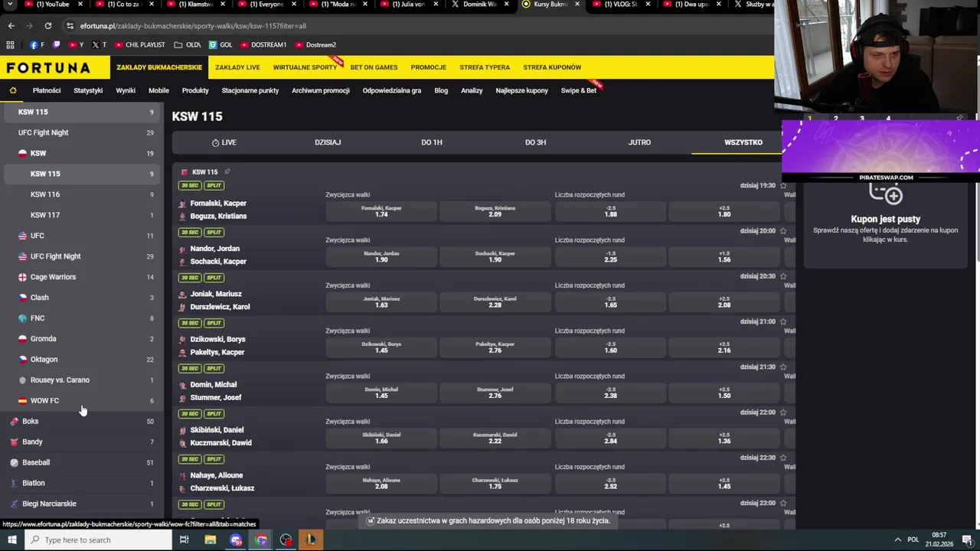Favorite the Nahaye vs Charzewski match star

[x=782, y=458]
